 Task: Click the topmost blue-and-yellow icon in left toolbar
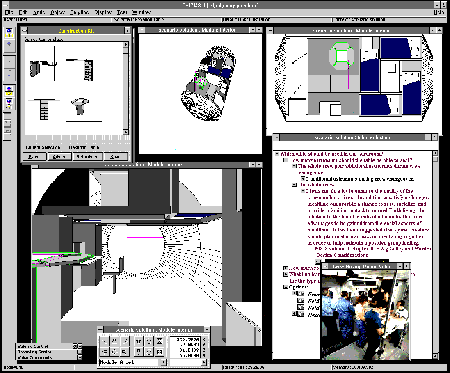coord(9,33)
